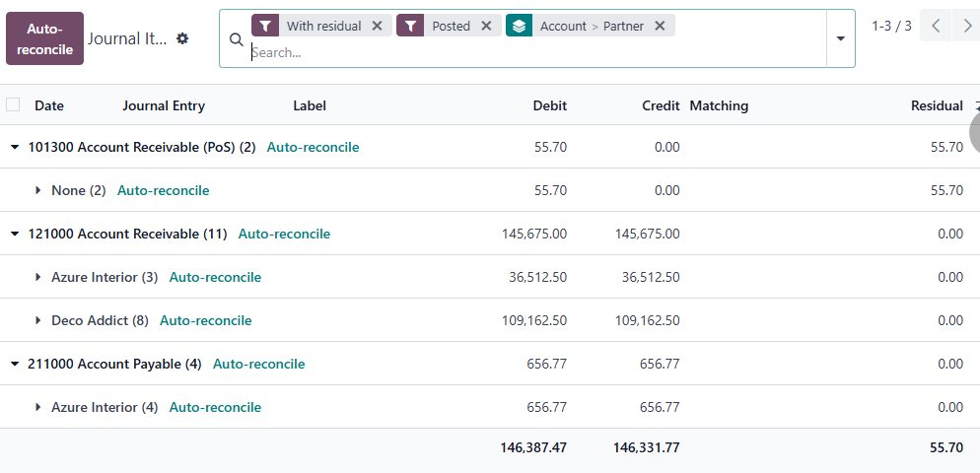Sort by the Debit column header
The height and width of the screenshot is (473, 980).
click(x=549, y=105)
